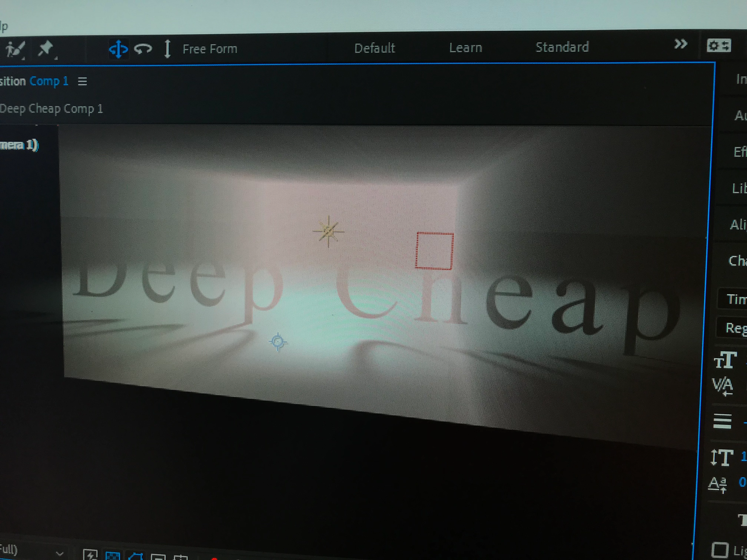The width and height of the screenshot is (747, 560).
Task: Click the Deep Cheap Comp 1 breadcrumb
Action: tap(51, 109)
